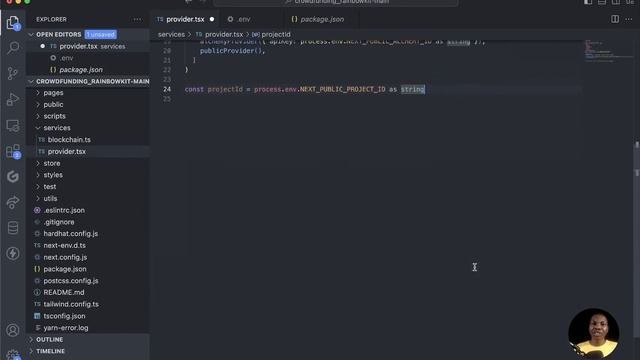
Task: Open the Search view icon
Action: point(13,48)
